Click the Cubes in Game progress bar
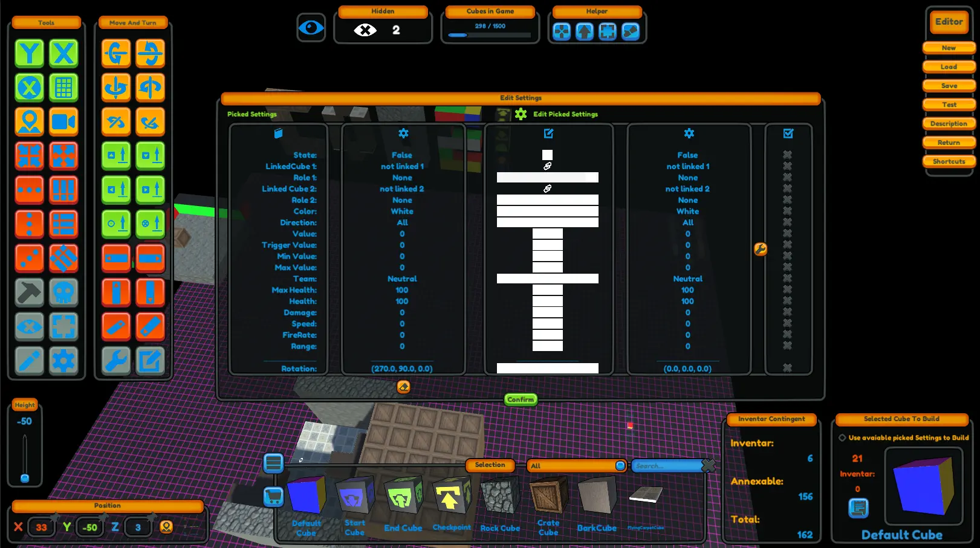 click(490, 35)
